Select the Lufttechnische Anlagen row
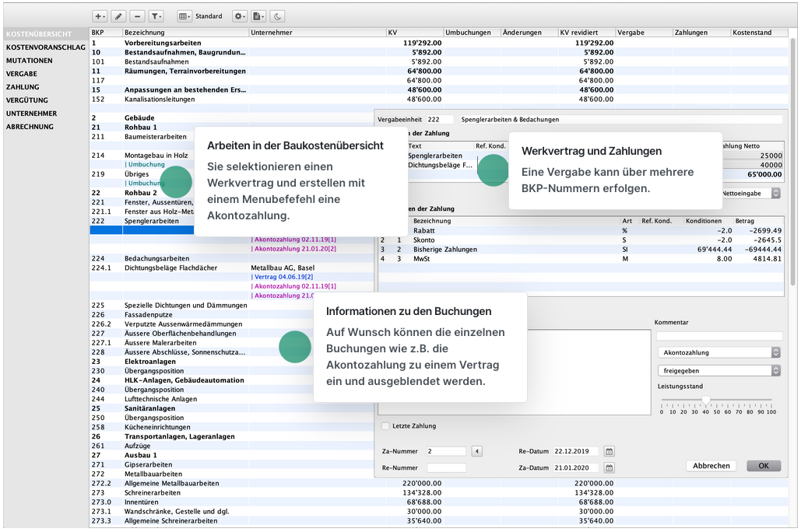The width and height of the screenshot is (801, 532). (232, 399)
